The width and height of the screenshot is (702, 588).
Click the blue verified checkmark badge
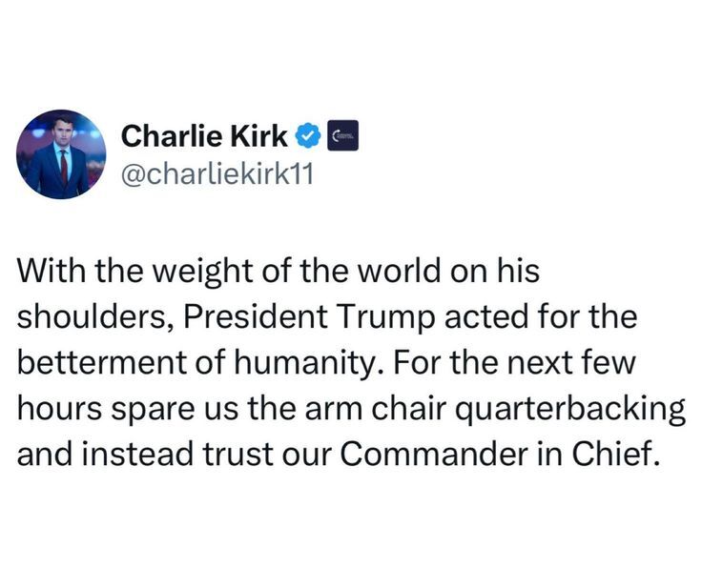[307, 135]
